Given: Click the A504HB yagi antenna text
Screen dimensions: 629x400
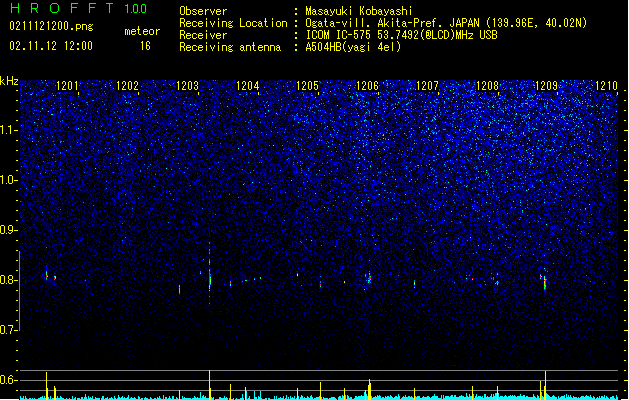Looking at the screenshot, I should [353, 47].
